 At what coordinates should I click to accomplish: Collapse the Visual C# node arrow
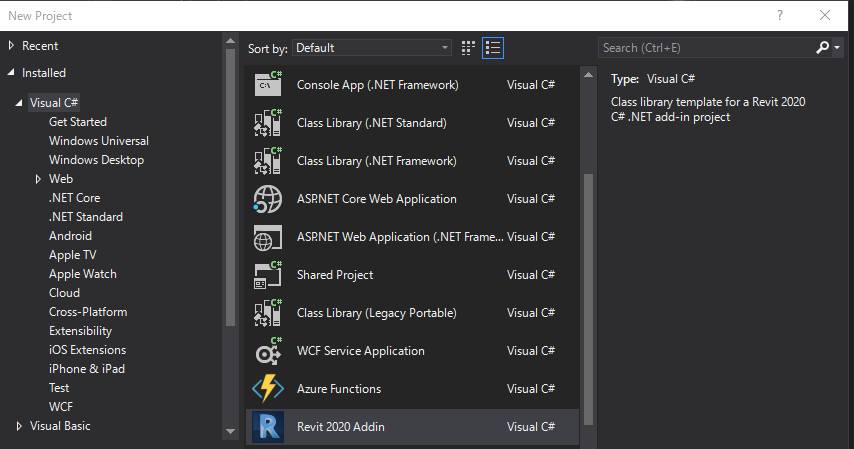click(19, 102)
